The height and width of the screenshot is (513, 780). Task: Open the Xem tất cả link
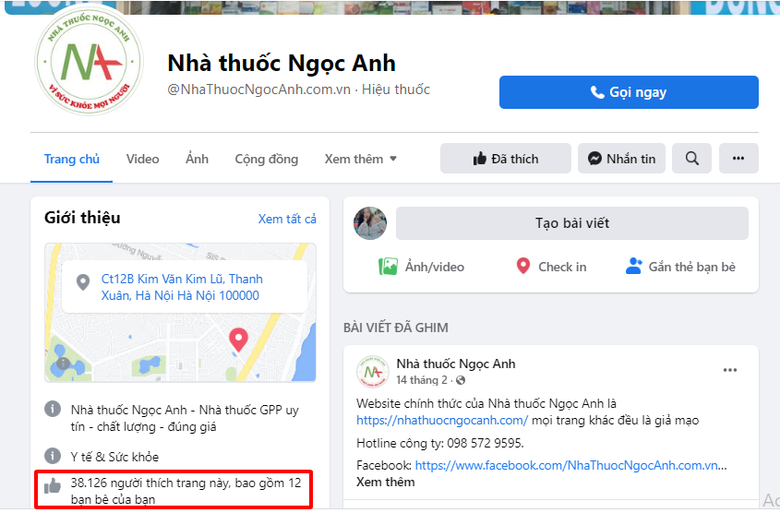[287, 219]
